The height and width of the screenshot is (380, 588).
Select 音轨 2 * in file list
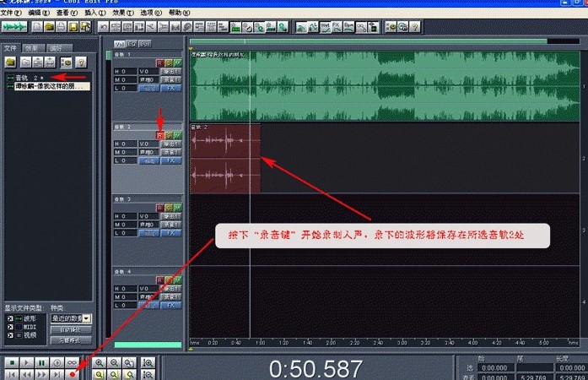click(x=30, y=78)
